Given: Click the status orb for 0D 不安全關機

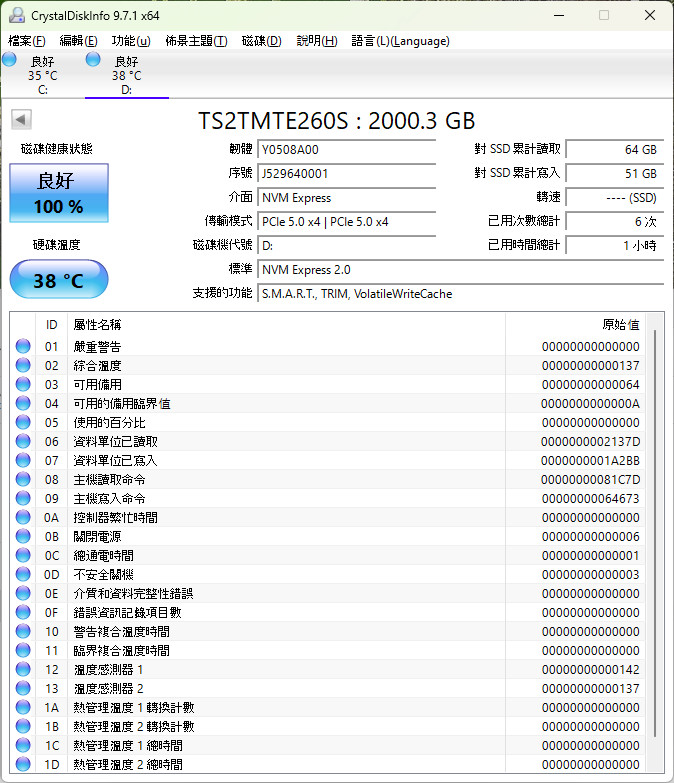Looking at the screenshot, I should pos(23,574).
